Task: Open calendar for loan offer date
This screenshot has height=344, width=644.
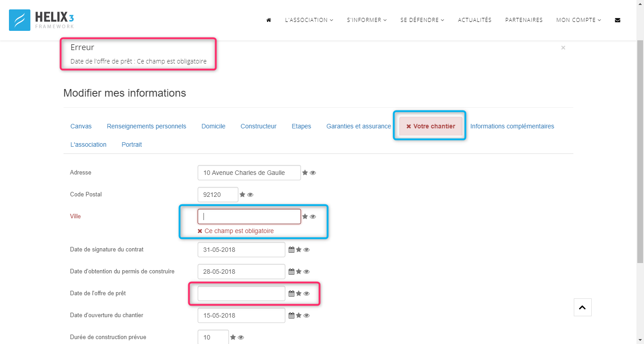Action: pos(291,294)
